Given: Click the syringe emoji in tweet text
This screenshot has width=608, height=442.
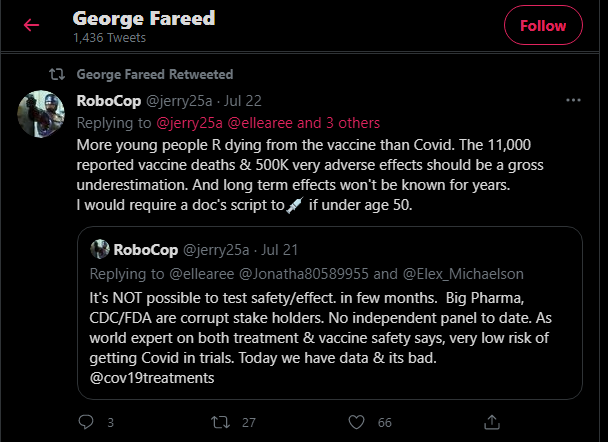Looking at the screenshot, I should (295, 206).
